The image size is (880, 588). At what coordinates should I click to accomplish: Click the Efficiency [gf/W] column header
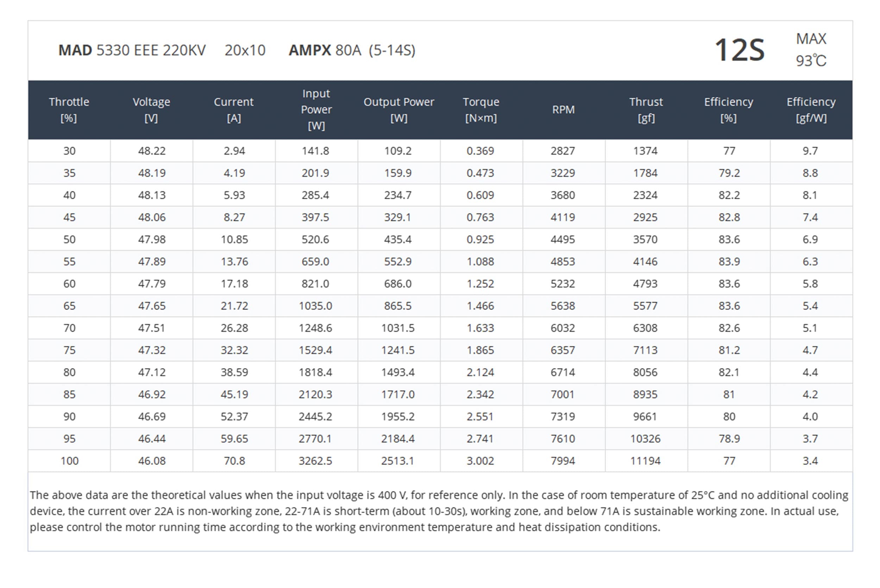click(x=811, y=109)
